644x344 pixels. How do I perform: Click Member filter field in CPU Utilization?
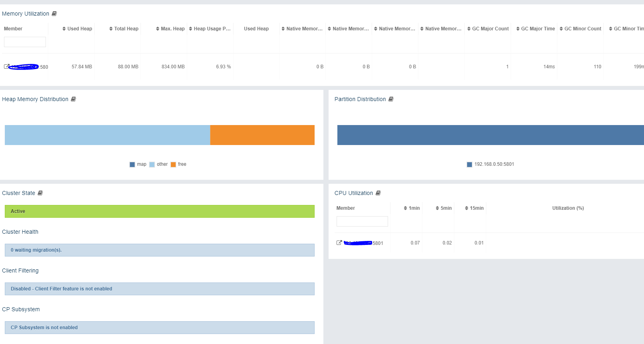click(x=362, y=221)
